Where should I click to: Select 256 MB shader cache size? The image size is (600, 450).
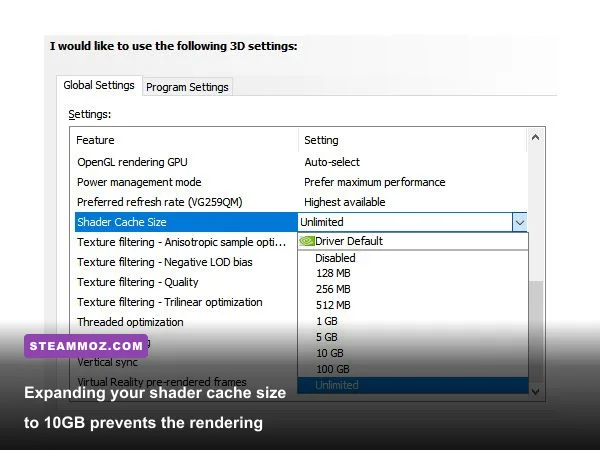[x=413, y=289]
